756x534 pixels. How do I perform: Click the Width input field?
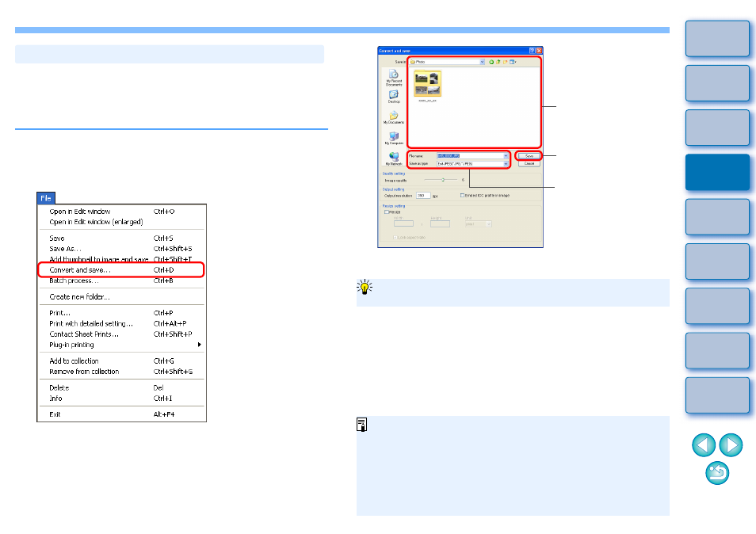pos(403,223)
